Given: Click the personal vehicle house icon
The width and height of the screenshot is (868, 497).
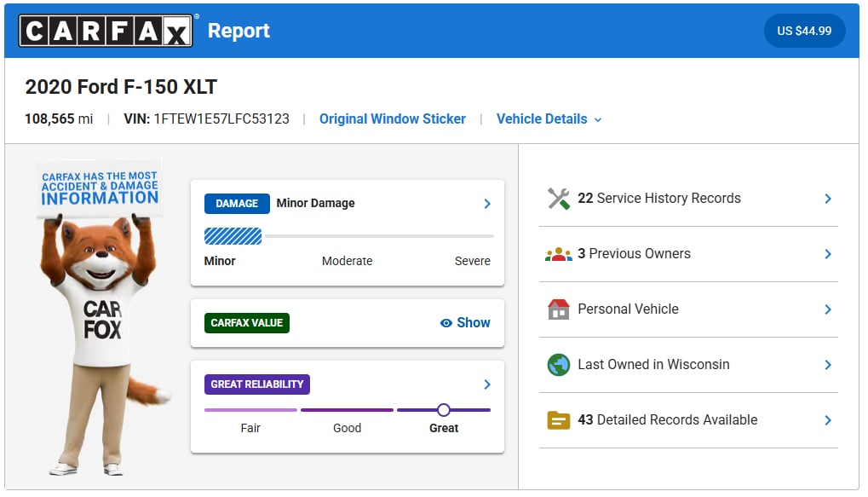Looking at the screenshot, I should pyautogui.click(x=558, y=309).
